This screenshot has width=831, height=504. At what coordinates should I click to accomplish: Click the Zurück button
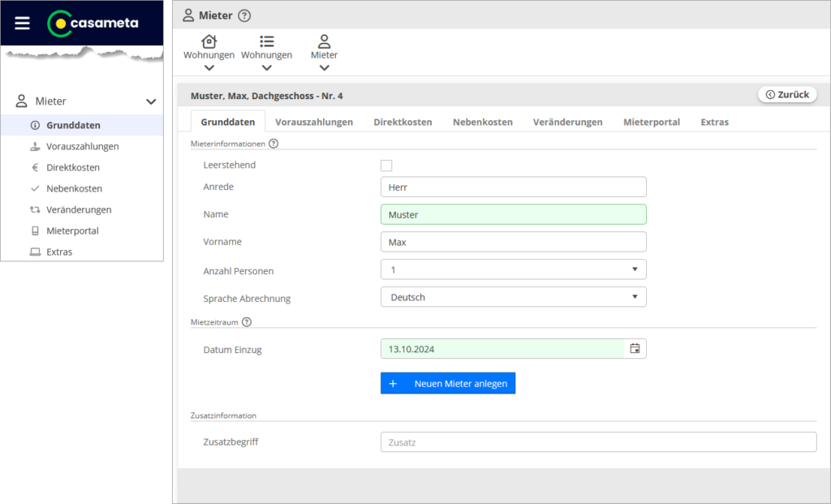click(787, 95)
